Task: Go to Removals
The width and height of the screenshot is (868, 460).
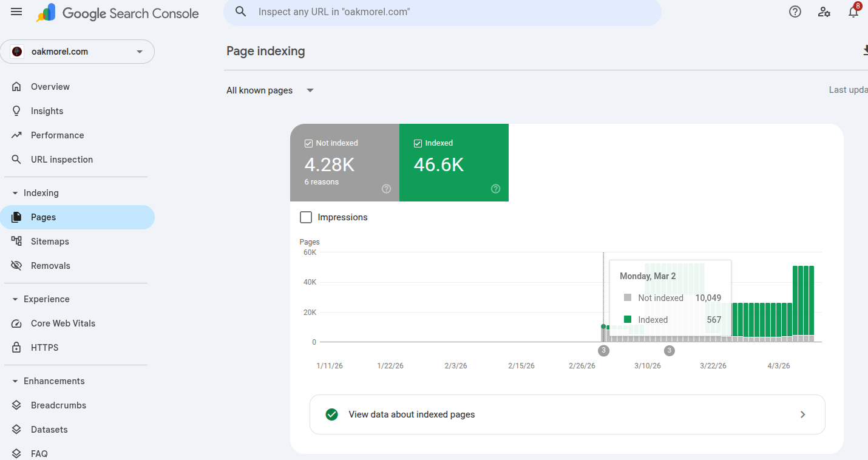Action: [x=77, y=266]
